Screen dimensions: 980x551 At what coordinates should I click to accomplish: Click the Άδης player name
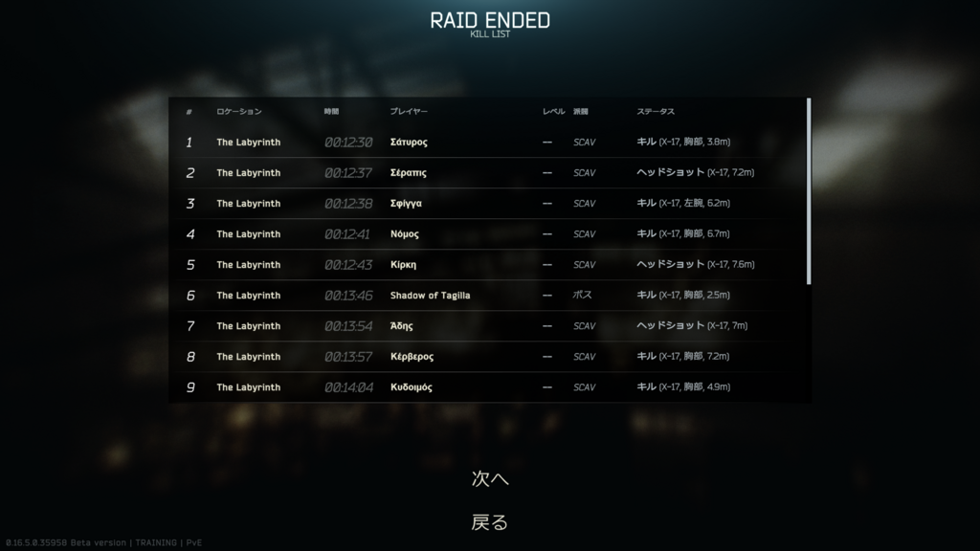tap(402, 326)
